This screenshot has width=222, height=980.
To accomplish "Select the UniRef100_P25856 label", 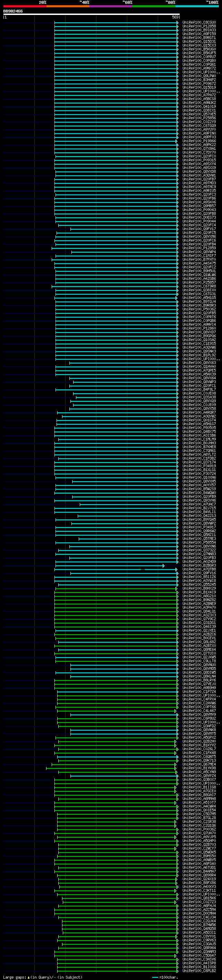I will point(199,118).
